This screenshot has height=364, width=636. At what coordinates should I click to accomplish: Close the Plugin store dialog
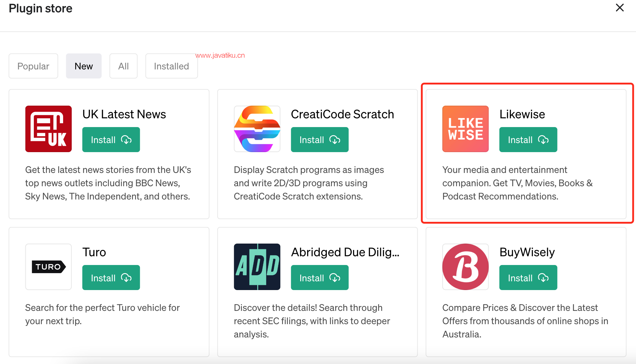tap(620, 8)
